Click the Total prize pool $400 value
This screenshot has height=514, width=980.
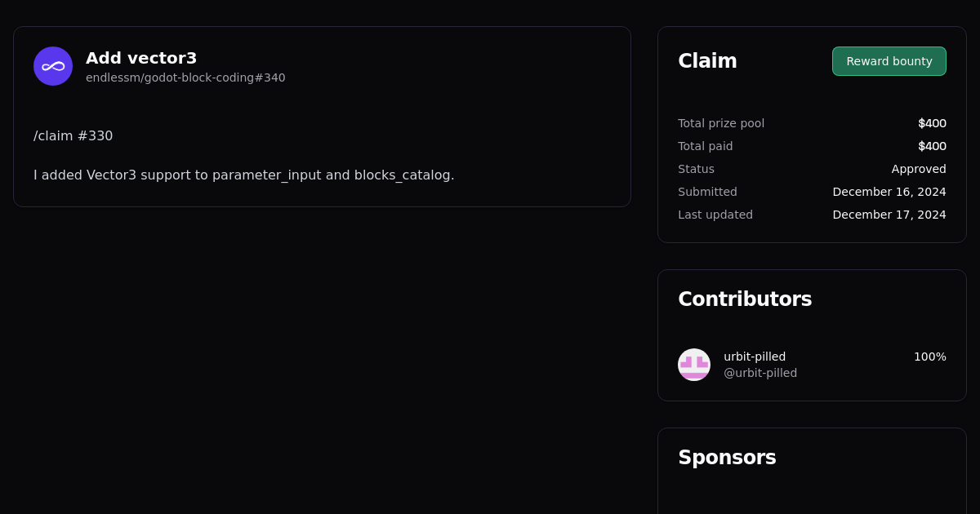pyautogui.click(x=932, y=123)
